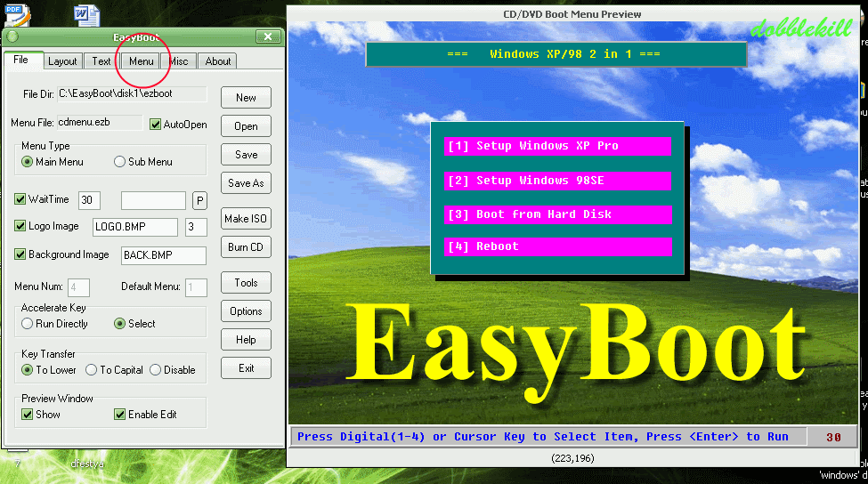Click the countdown timer showing 30
Viewport: 868px width, 484px height.
[x=832, y=437]
